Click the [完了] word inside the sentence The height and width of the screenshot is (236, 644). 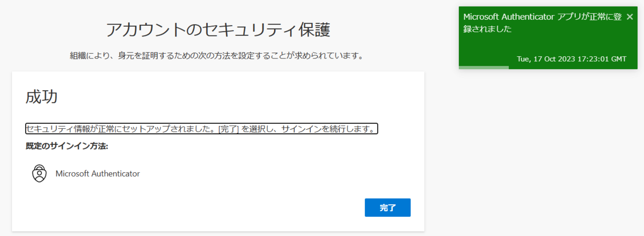[229, 129]
